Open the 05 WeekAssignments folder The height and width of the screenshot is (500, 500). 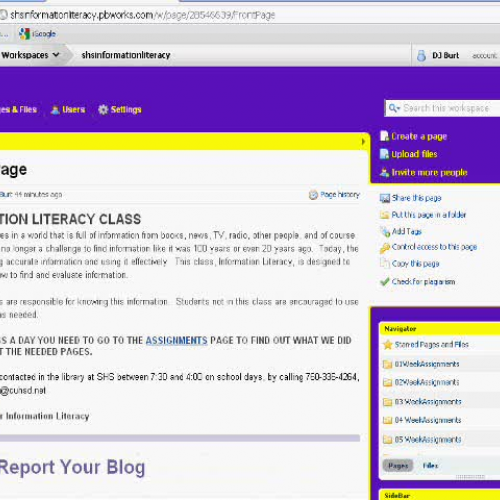(428, 439)
